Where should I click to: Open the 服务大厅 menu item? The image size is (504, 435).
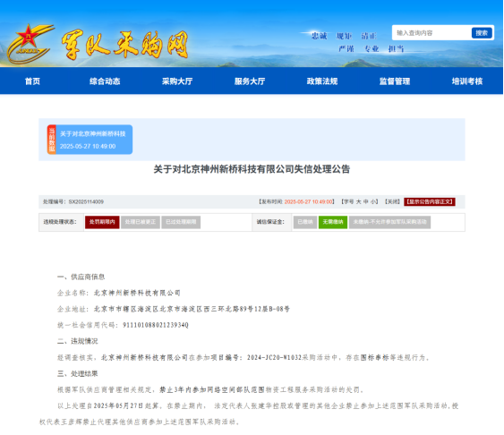coord(250,81)
